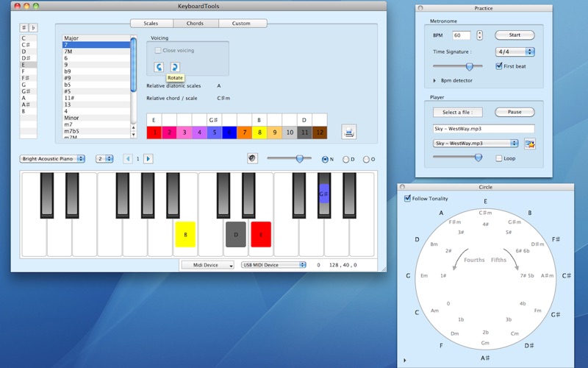Screen dimensions: 588x368
Task: Select the 11# chord type
Action: [96, 98]
